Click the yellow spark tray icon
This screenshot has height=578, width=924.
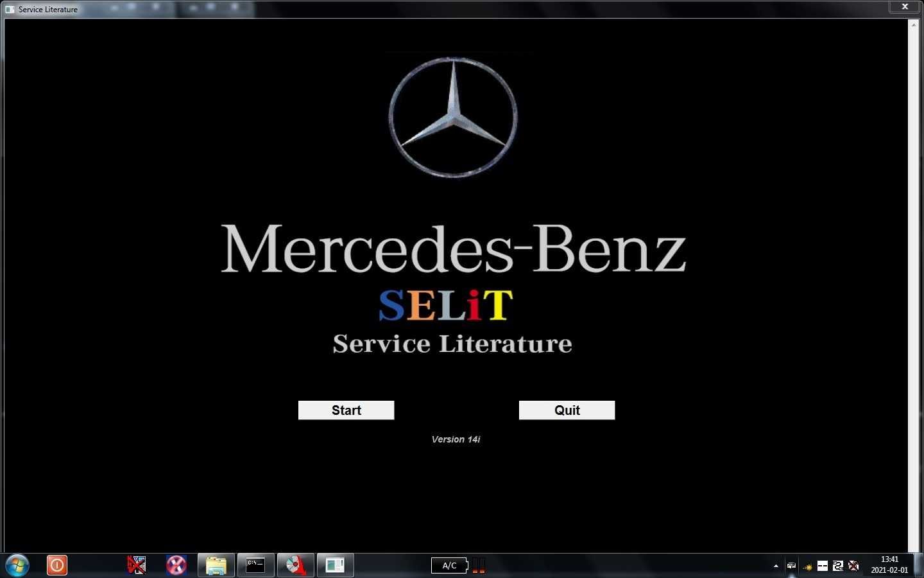pyautogui.click(x=807, y=566)
